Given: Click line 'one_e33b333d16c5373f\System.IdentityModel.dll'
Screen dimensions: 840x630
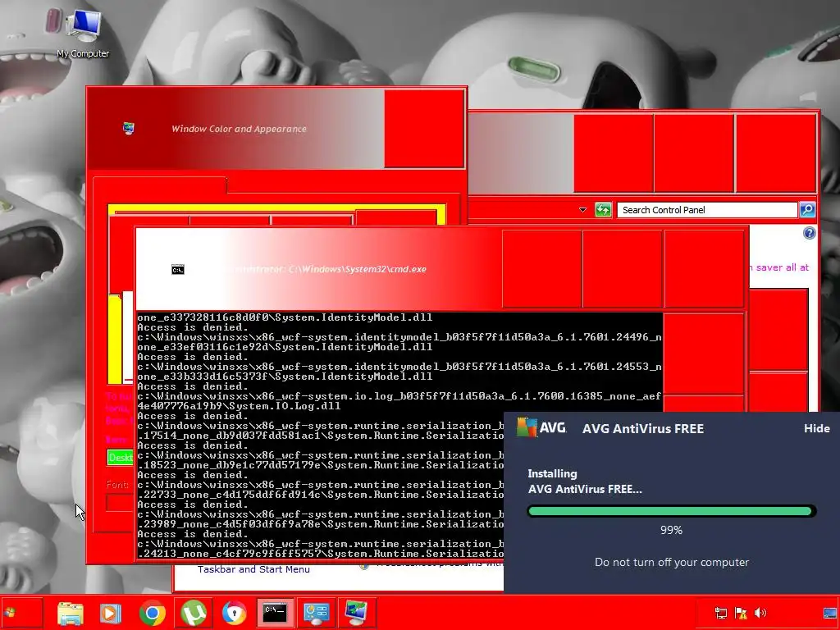Looking at the screenshot, I should 285,376.
